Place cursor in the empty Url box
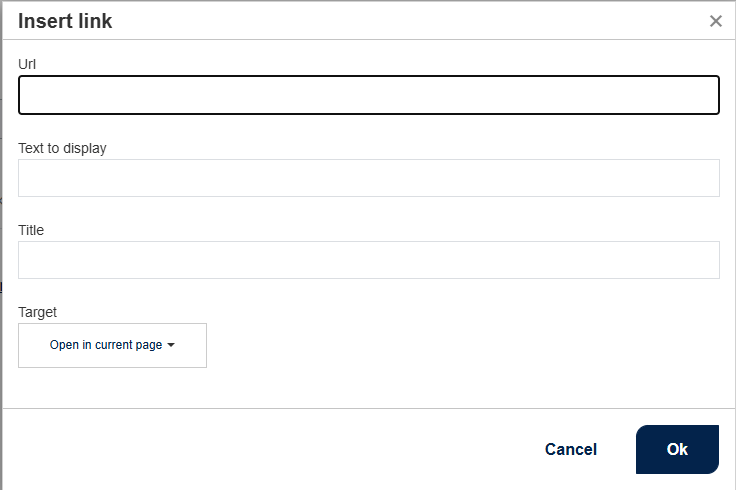Screen dimensions: 736x490 click(368, 96)
